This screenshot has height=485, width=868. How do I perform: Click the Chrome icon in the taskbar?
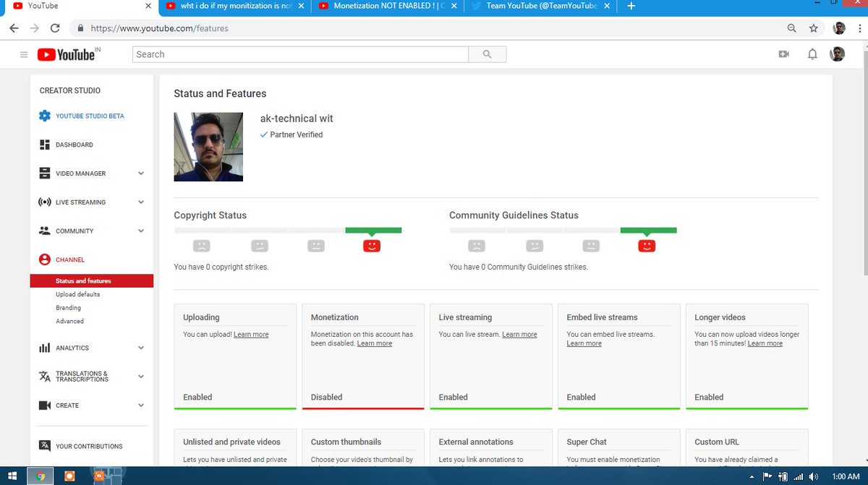[x=41, y=476]
